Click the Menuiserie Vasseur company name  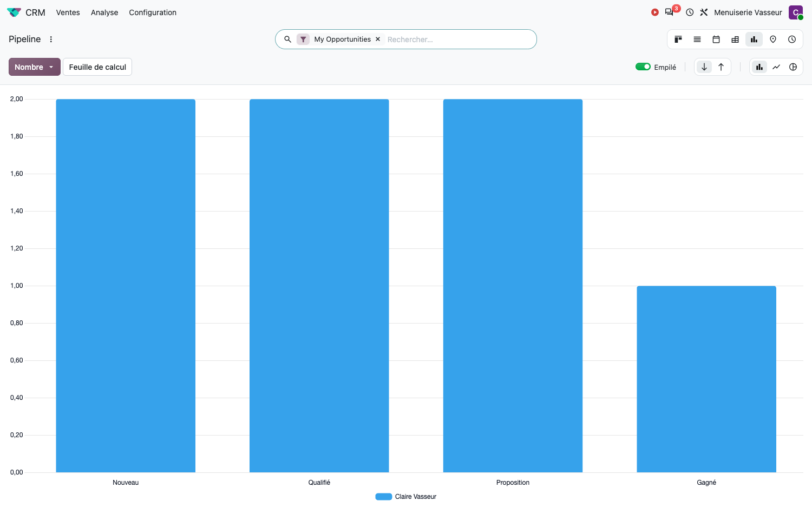pos(748,12)
